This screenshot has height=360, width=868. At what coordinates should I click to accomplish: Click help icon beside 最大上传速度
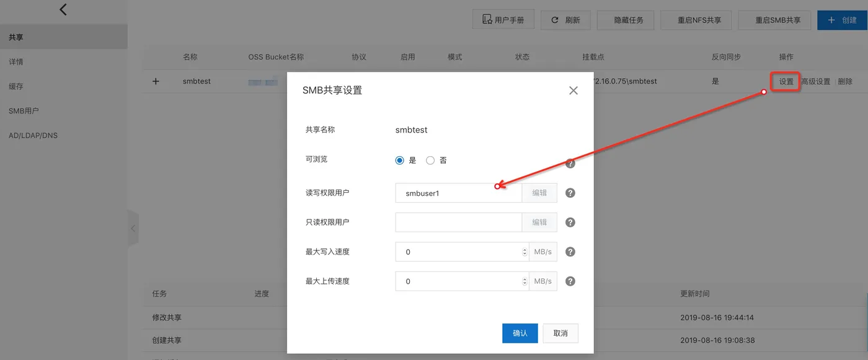coord(570,281)
